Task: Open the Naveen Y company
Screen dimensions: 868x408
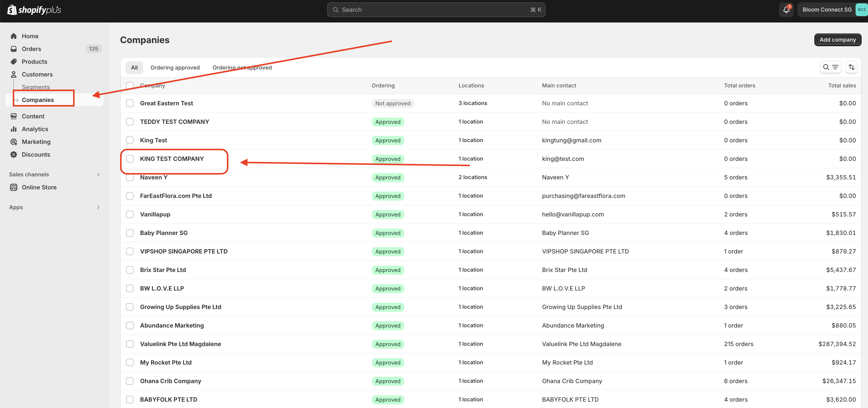Action: tap(154, 177)
